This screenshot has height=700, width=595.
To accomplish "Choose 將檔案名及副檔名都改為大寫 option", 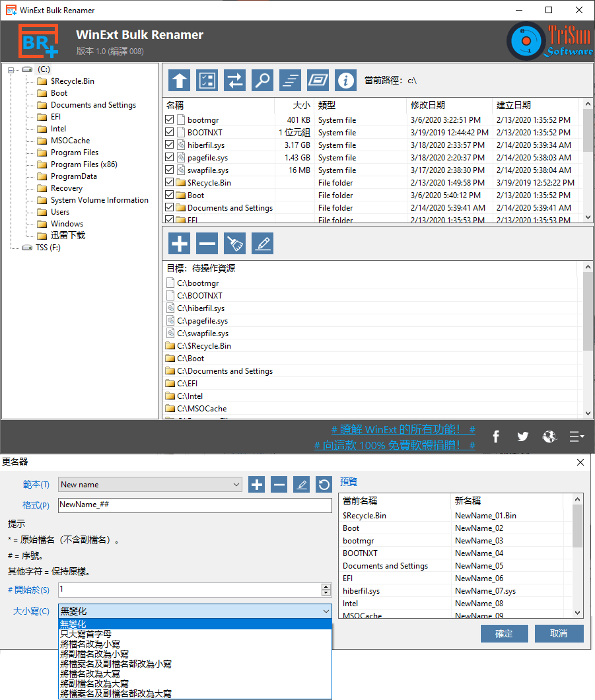I will click(195, 693).
